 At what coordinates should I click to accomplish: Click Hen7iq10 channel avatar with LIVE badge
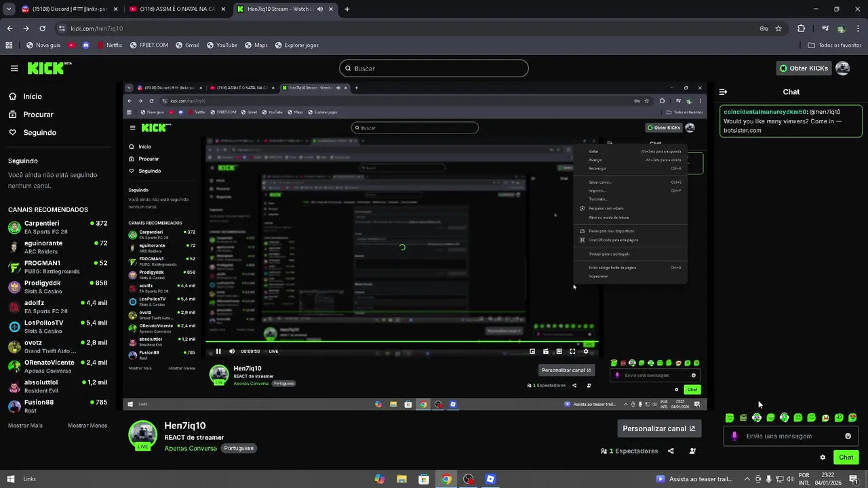(143, 435)
